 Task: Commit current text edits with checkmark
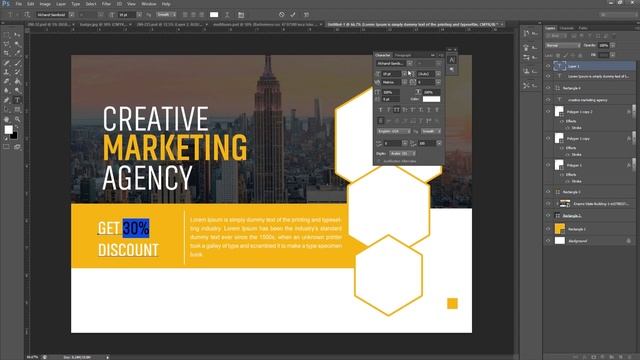pos(293,15)
